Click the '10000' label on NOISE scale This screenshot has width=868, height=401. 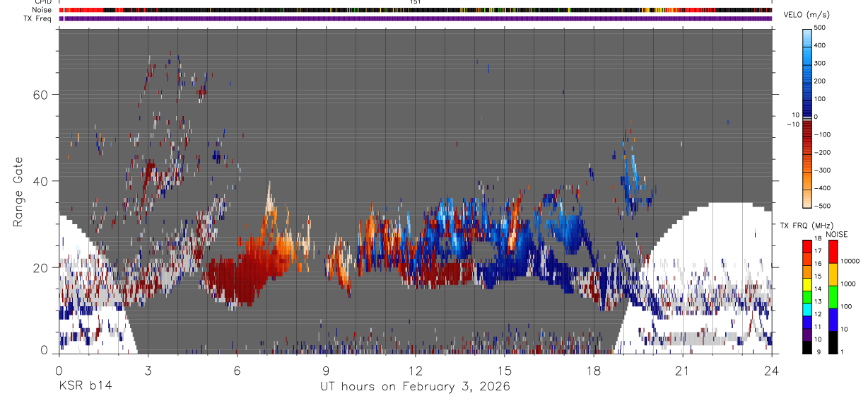(x=850, y=261)
